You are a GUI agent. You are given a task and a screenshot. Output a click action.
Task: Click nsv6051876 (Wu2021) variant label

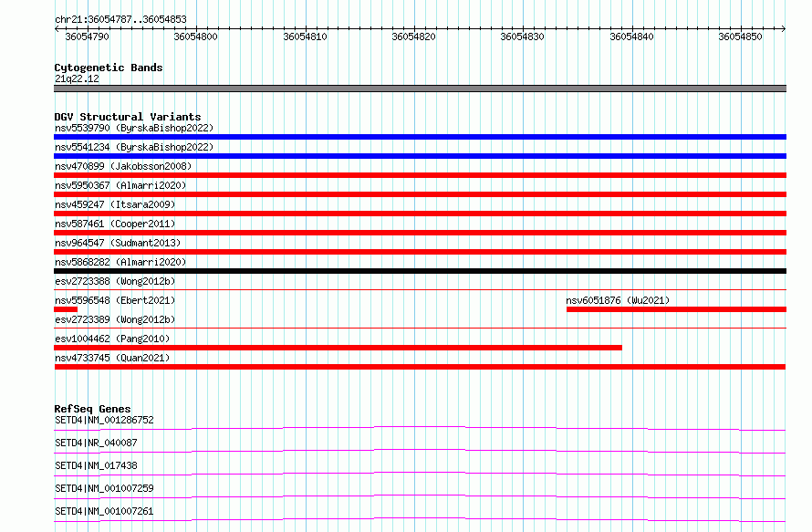618,300
